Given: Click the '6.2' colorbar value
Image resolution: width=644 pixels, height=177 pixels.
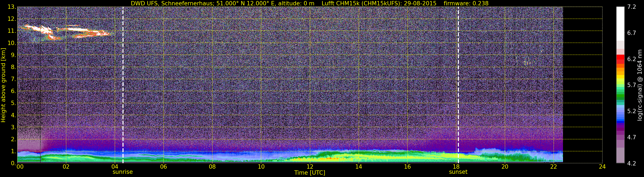Looking at the screenshot, I should pos(632,59).
